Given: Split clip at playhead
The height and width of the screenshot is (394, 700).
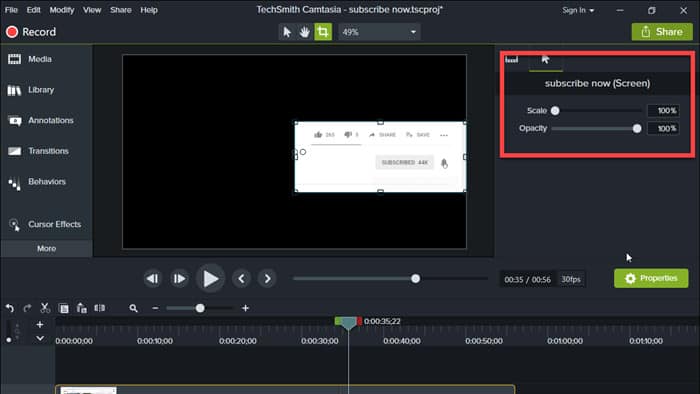Looking at the screenshot, I should point(100,308).
